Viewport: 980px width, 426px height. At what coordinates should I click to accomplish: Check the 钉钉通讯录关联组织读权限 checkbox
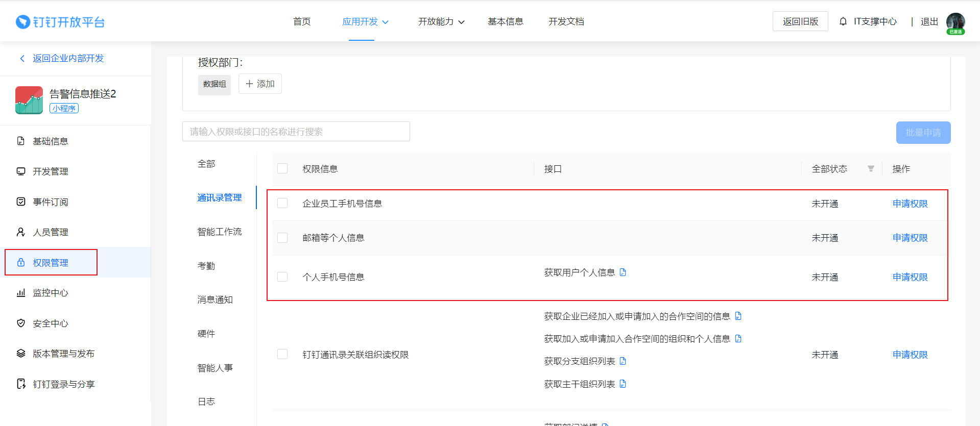282,354
